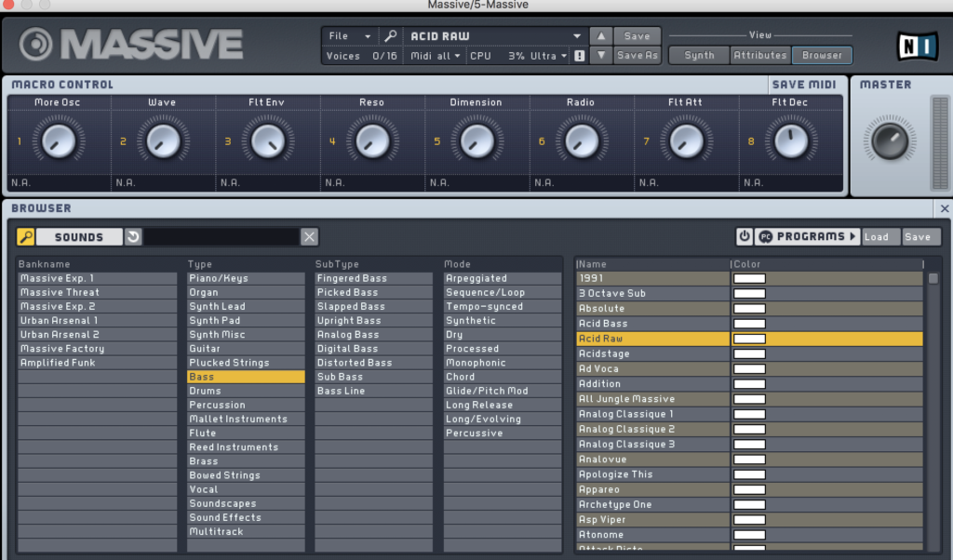
Task: Expand the Ultra quality dropdown
Action: 549,56
